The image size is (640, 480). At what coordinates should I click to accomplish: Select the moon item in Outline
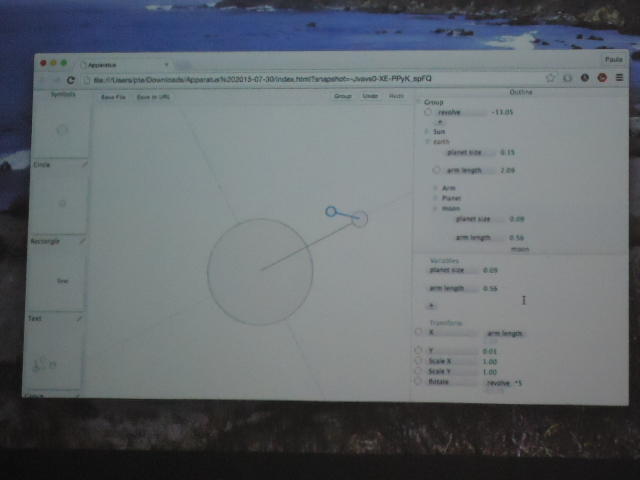click(x=451, y=209)
